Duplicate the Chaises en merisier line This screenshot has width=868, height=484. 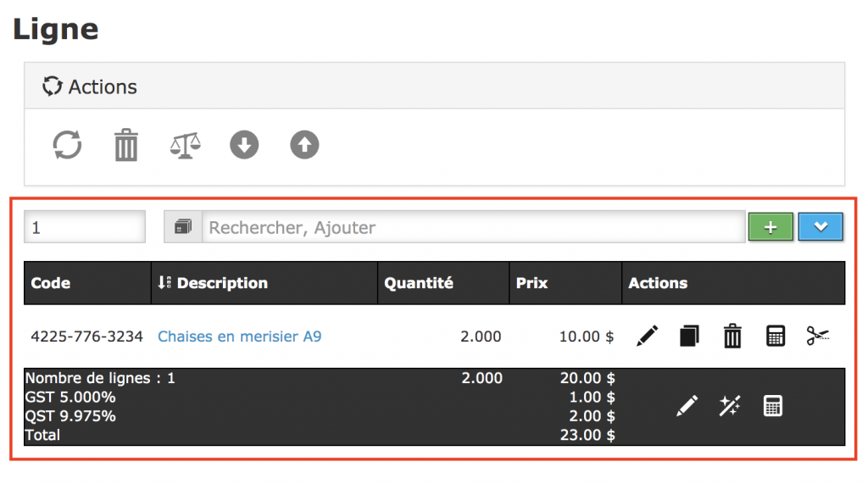[x=689, y=337]
